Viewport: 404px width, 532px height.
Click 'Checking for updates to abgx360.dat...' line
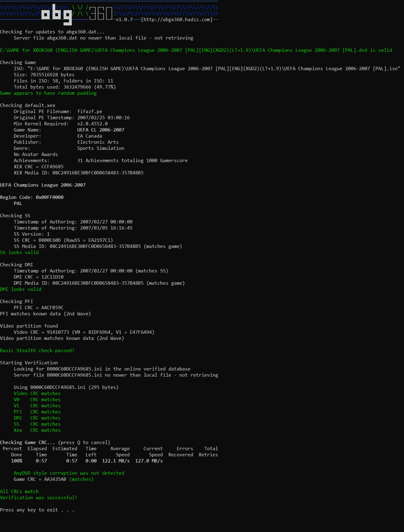tap(52, 32)
